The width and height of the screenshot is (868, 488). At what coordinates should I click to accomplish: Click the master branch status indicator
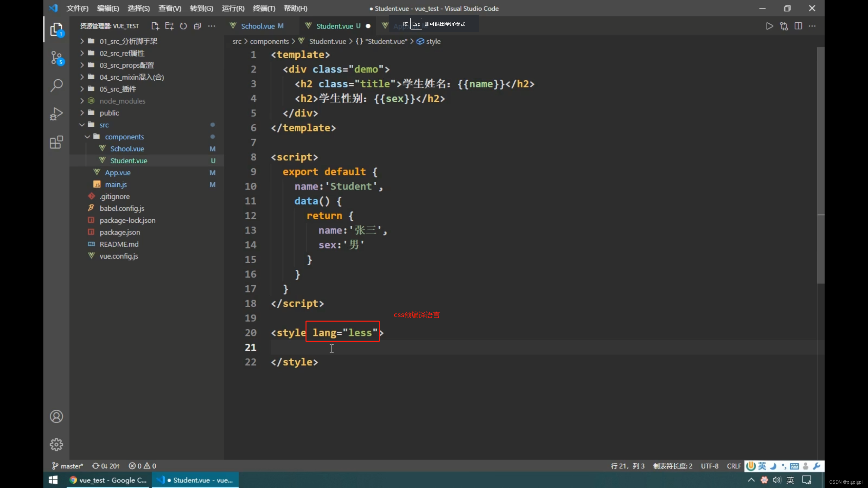[67, 466]
